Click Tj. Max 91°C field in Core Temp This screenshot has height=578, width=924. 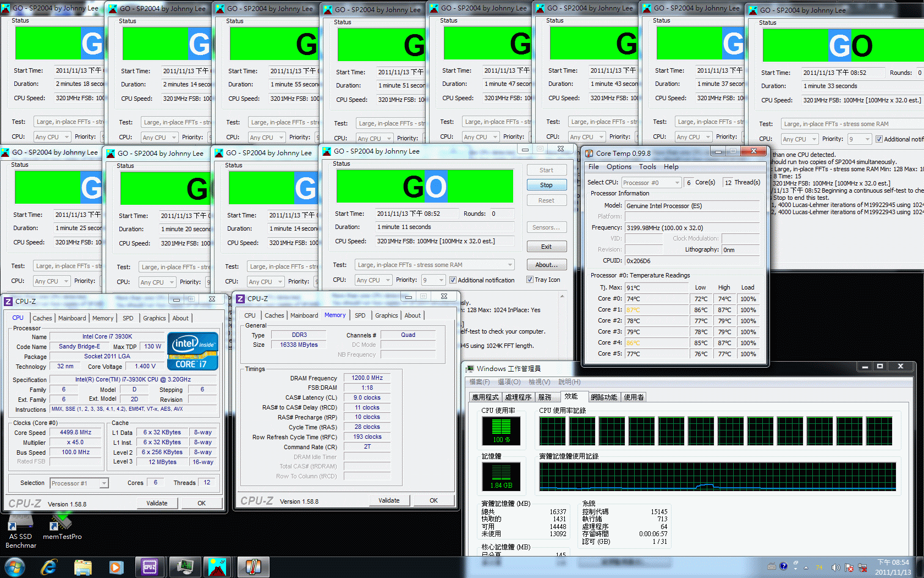pos(657,288)
